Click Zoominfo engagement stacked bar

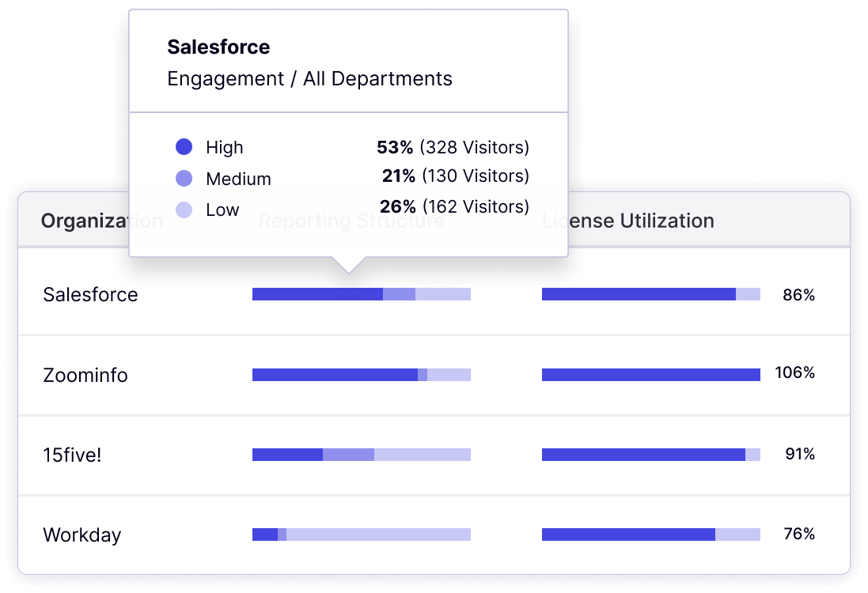coord(362,375)
